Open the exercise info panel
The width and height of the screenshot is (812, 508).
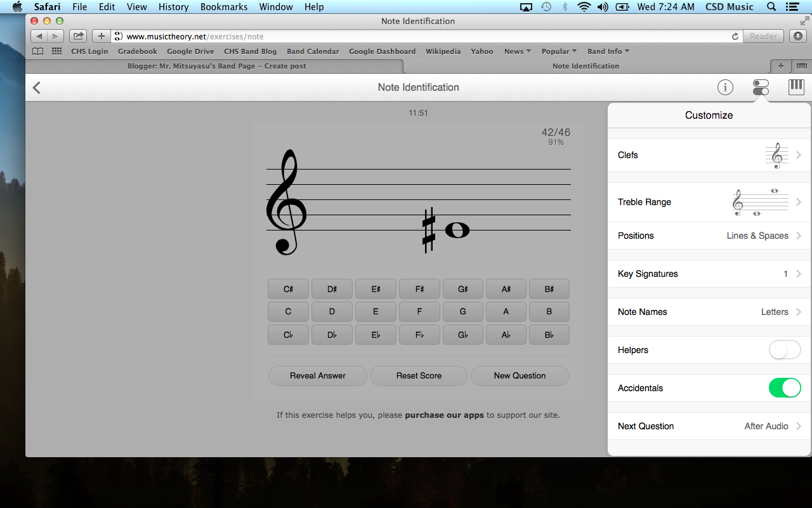[725, 87]
